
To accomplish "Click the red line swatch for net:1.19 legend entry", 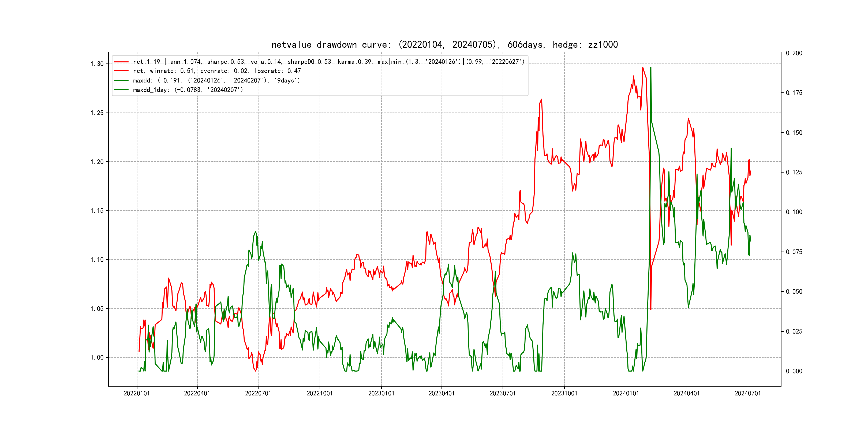I will (x=121, y=62).
